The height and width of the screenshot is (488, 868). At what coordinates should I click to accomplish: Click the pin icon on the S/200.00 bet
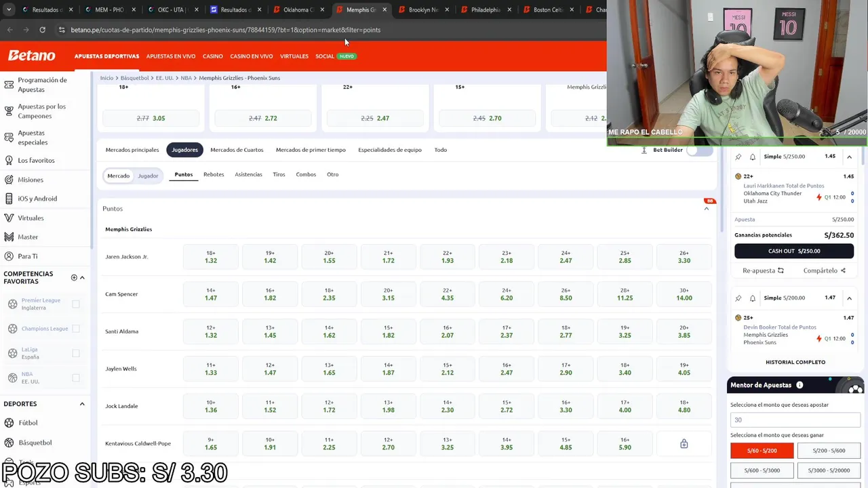pos(738,298)
